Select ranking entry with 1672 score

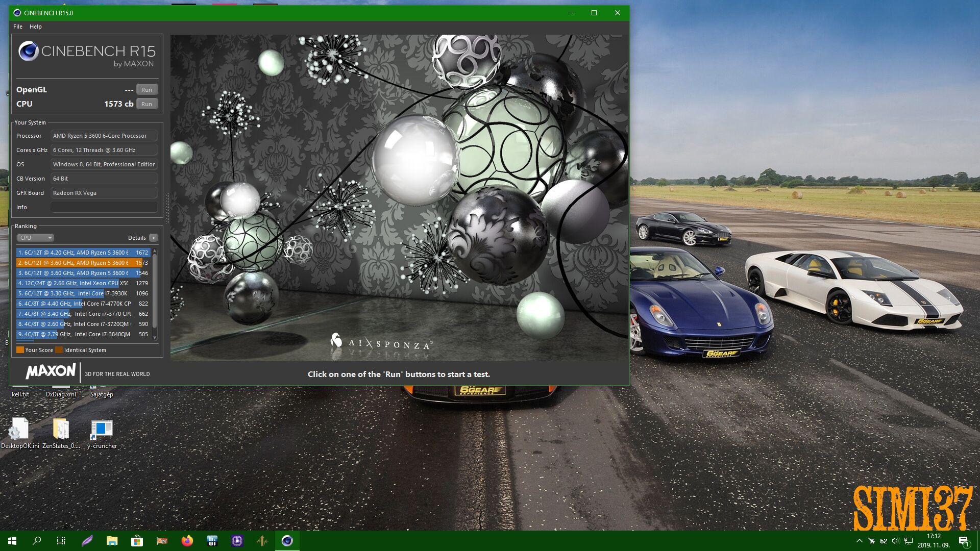coord(83,253)
